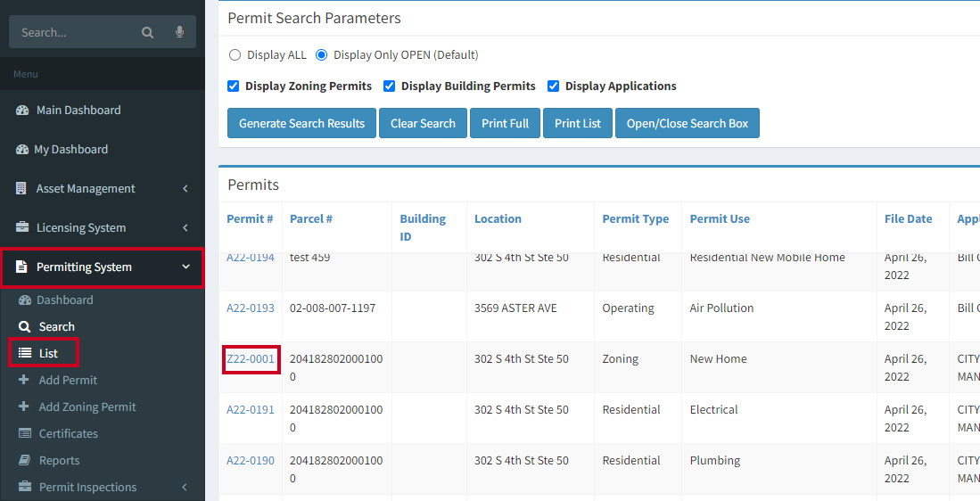Click the Print Full button
The width and height of the screenshot is (980, 501).
[505, 123]
